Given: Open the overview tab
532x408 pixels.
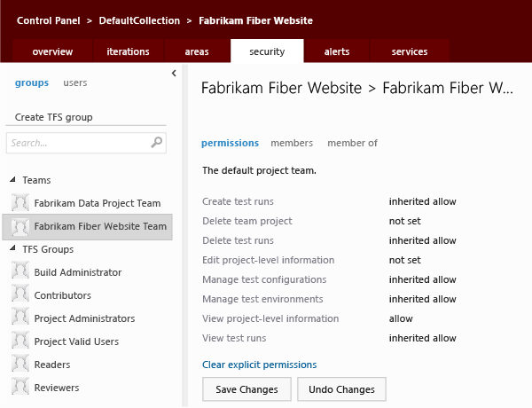Looking at the screenshot, I should pos(52,51).
